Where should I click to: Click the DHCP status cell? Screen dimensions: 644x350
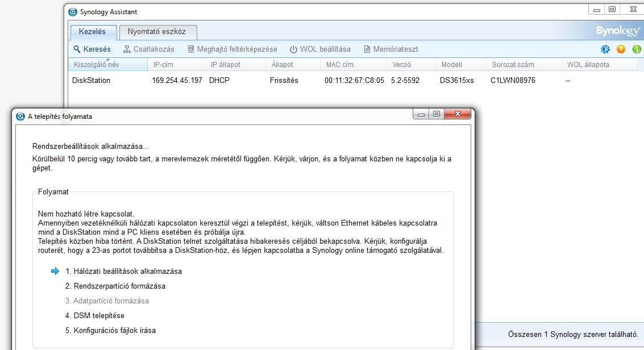click(219, 81)
